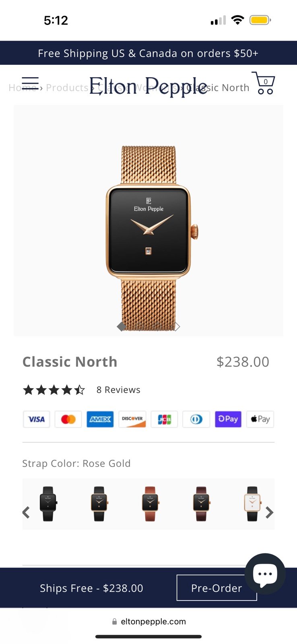Click the Shop Pay icon
This screenshot has height=644, width=297.
[x=228, y=419]
